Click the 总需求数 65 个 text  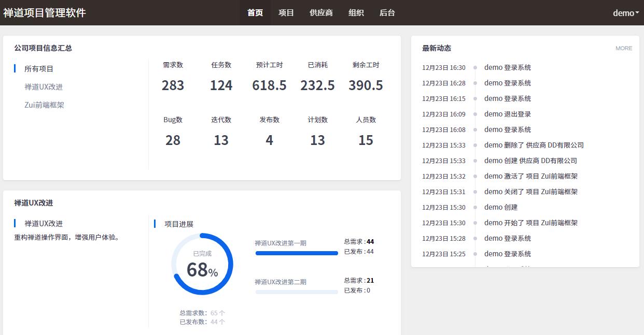[202, 313]
